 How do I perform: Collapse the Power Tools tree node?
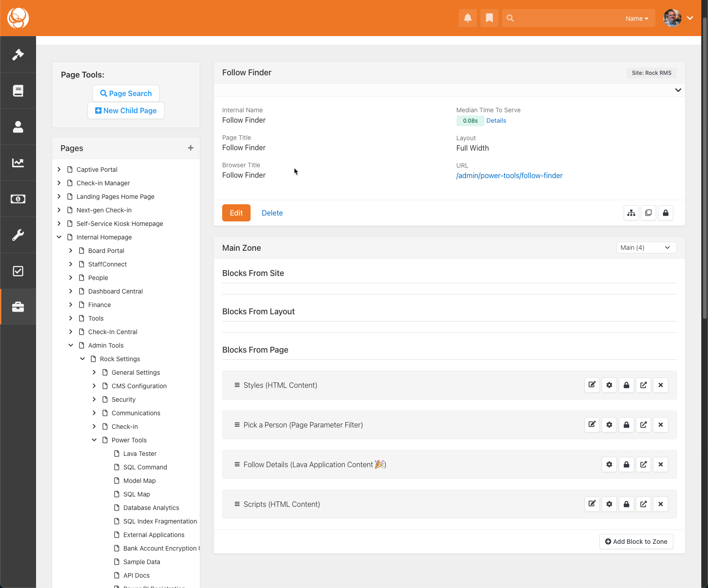tap(94, 440)
